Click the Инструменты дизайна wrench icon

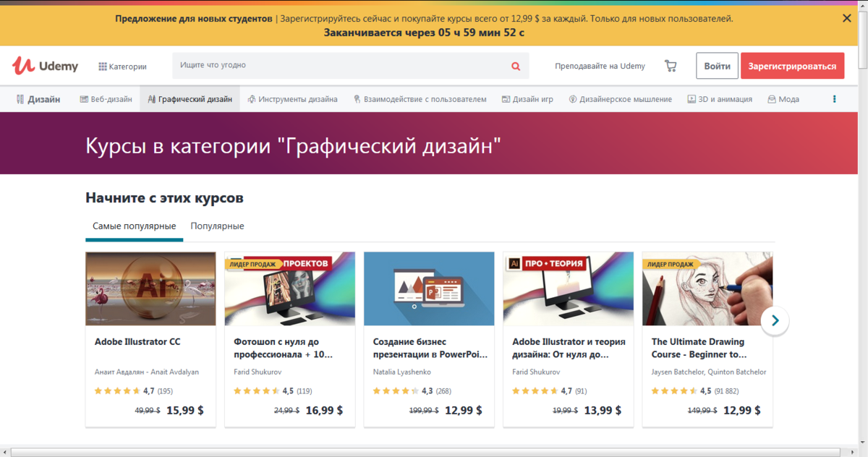[x=252, y=99]
